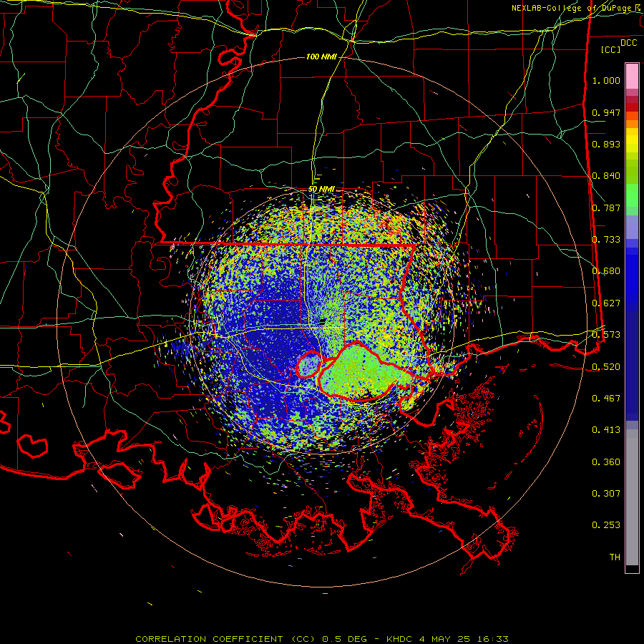The height and width of the screenshot is (644, 644).
Task: Click the 0.573 legend value
Action: pos(606,335)
